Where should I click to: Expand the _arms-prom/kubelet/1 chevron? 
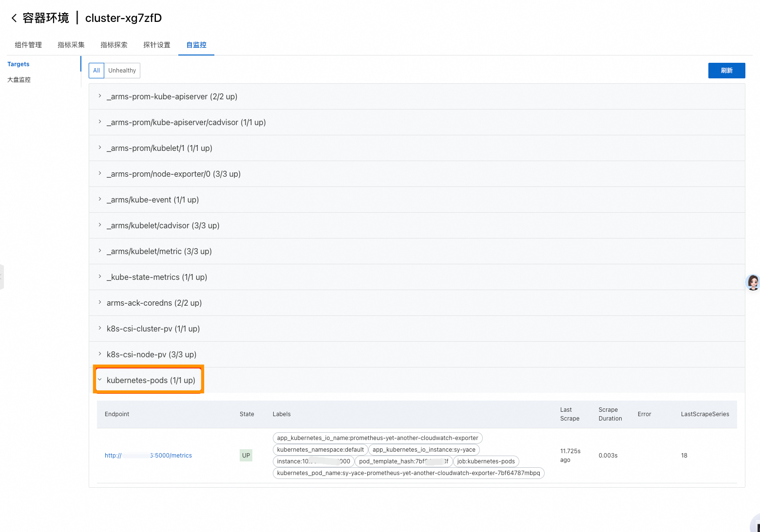100,148
